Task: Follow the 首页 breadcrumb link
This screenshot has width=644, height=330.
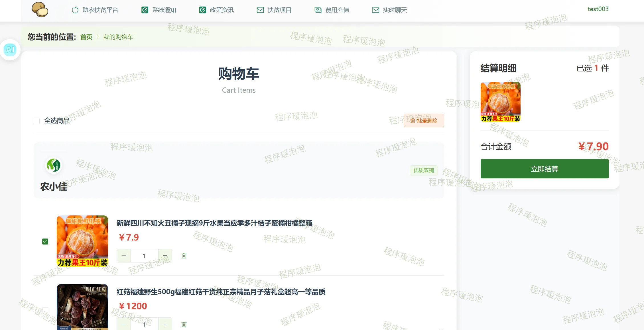Action: pos(86,37)
